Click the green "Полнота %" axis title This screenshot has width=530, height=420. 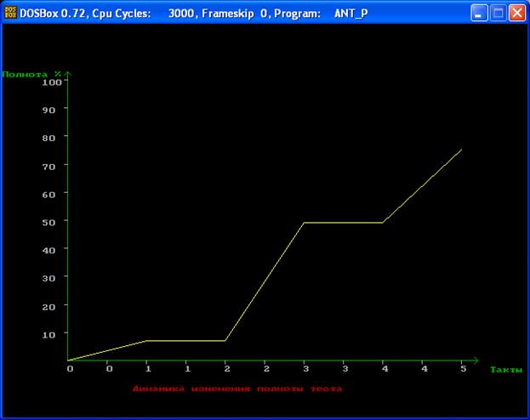click(x=31, y=74)
